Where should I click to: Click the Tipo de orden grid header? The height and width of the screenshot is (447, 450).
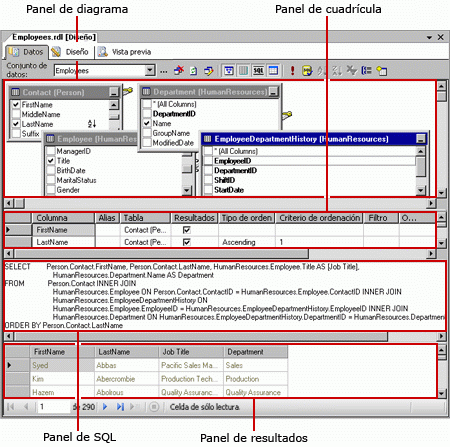tap(247, 218)
